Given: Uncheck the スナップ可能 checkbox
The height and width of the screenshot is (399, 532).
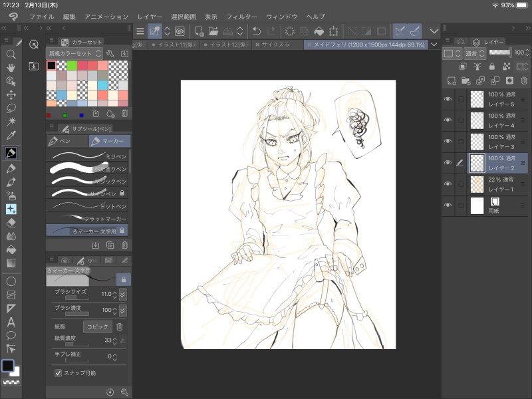Looking at the screenshot, I should (x=58, y=373).
